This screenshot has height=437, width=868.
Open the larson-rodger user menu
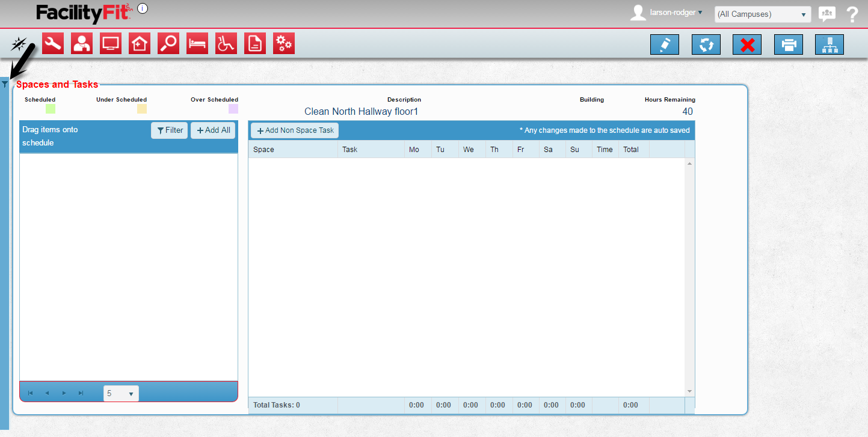pyautogui.click(x=676, y=13)
